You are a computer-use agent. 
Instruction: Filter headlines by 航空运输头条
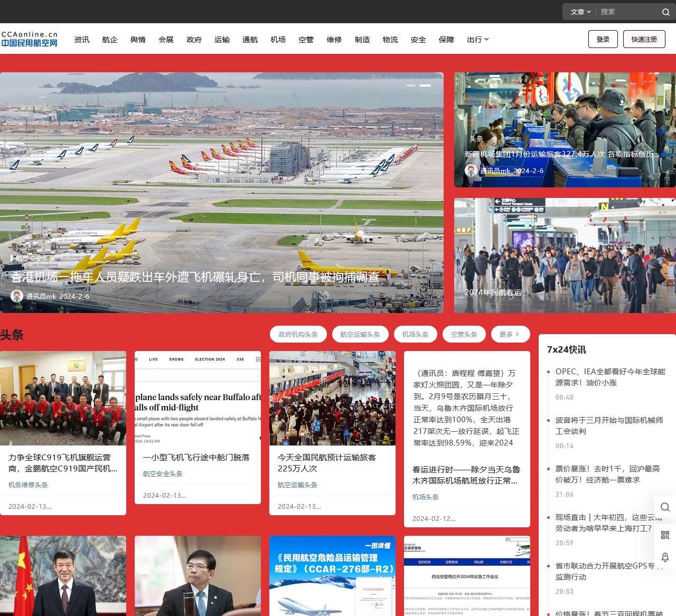(360, 334)
